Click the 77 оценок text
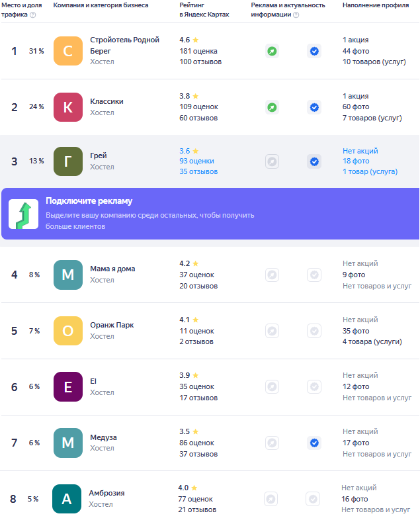This screenshot has width=420, height=526. tap(195, 499)
